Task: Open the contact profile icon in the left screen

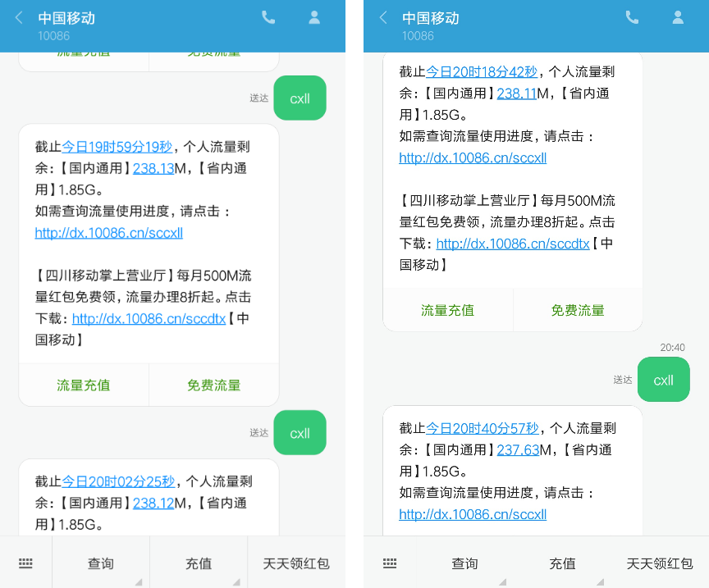Action: [x=314, y=17]
